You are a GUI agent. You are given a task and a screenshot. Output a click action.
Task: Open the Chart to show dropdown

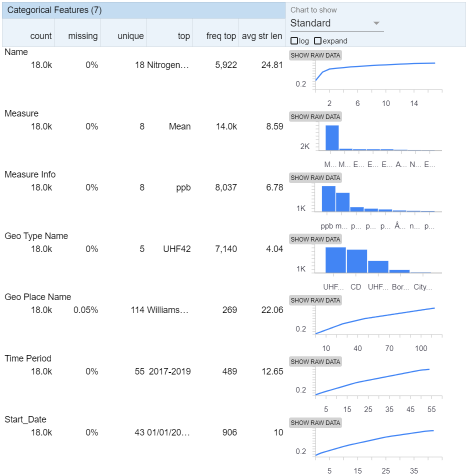[x=337, y=23]
